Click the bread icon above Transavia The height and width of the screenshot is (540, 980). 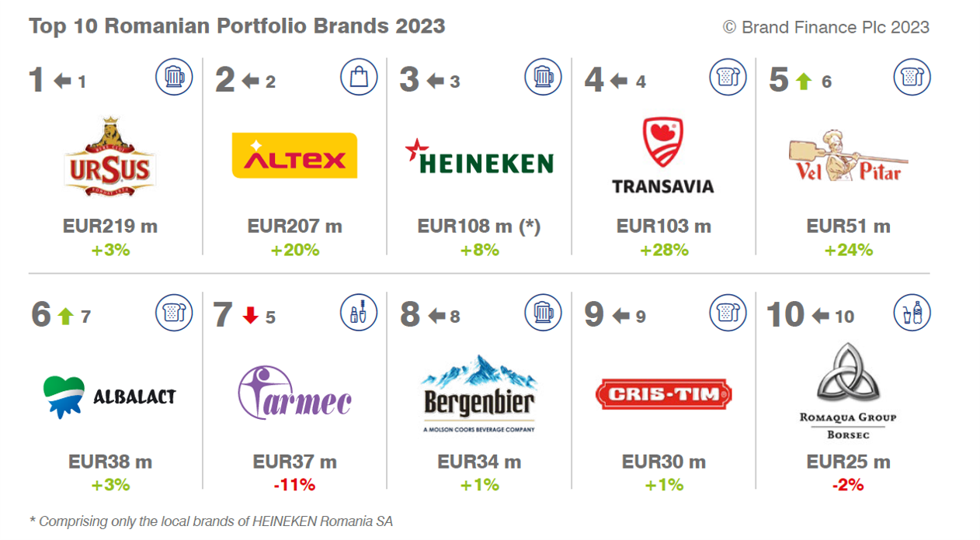[728, 77]
